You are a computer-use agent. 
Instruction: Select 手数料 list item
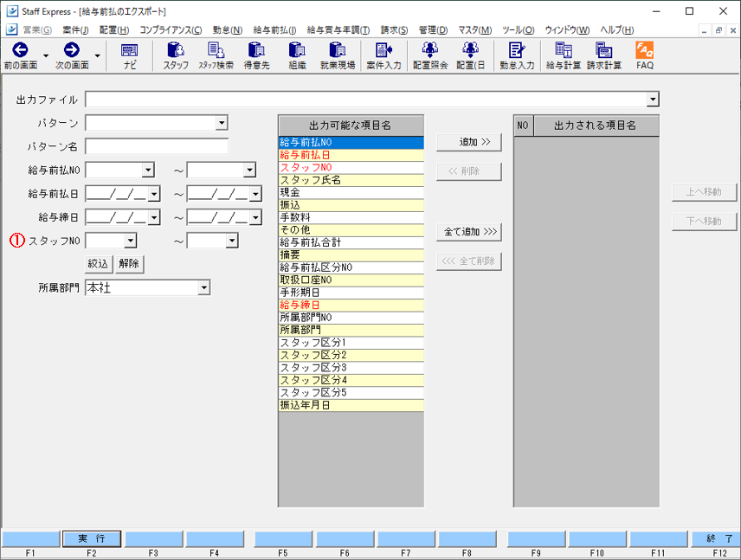tap(351, 217)
